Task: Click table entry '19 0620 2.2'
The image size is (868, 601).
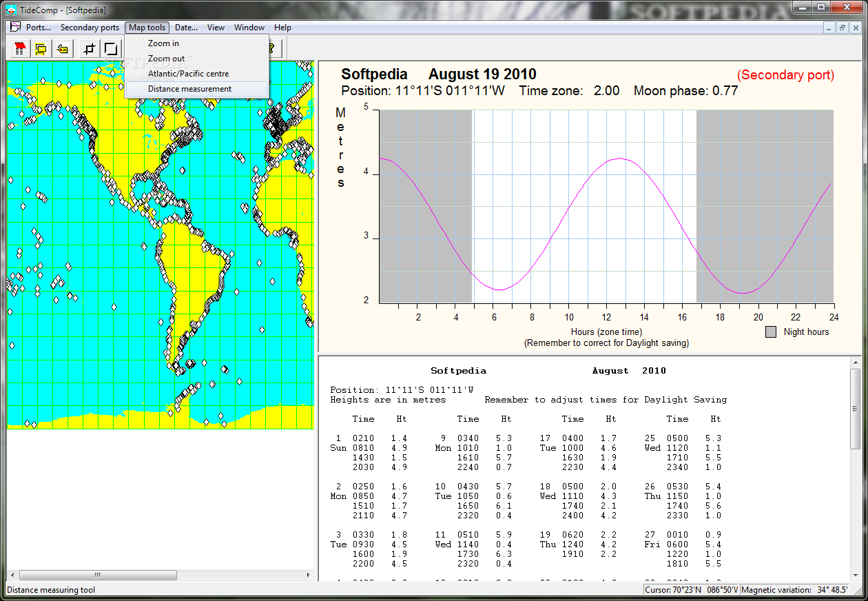Action: tap(578, 535)
